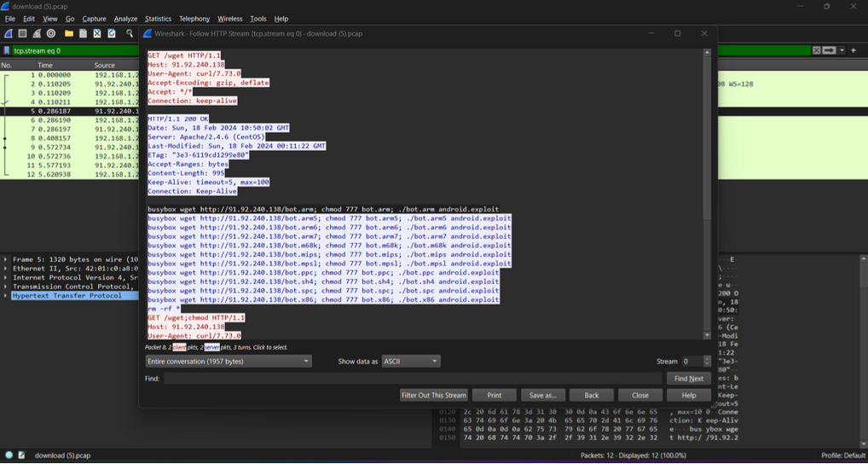Open the Entire conversation dropdown

(228, 362)
